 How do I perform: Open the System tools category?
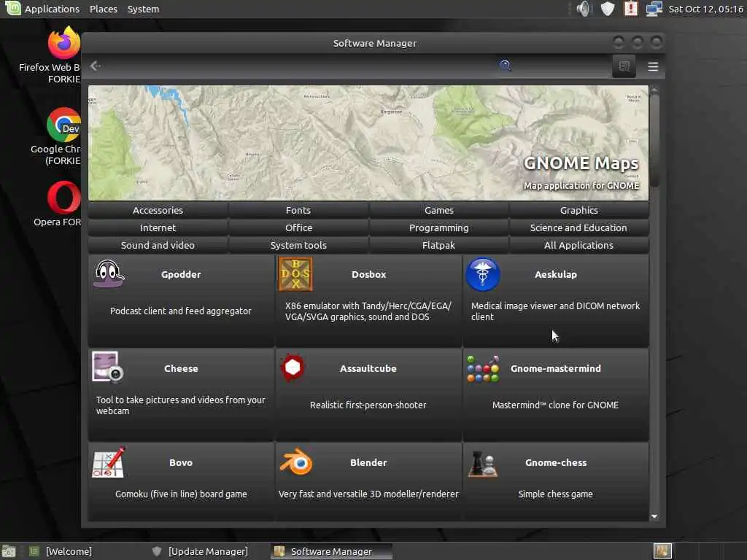(298, 245)
